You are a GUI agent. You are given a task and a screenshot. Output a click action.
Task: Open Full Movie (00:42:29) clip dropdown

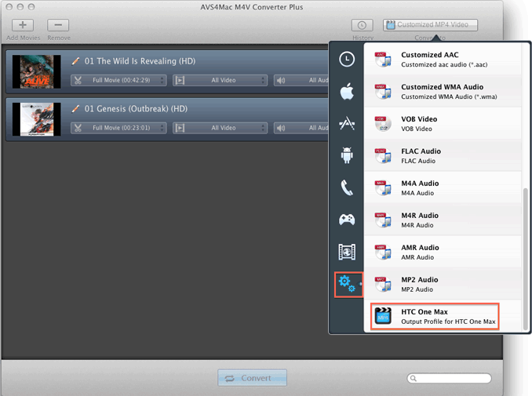click(x=118, y=80)
